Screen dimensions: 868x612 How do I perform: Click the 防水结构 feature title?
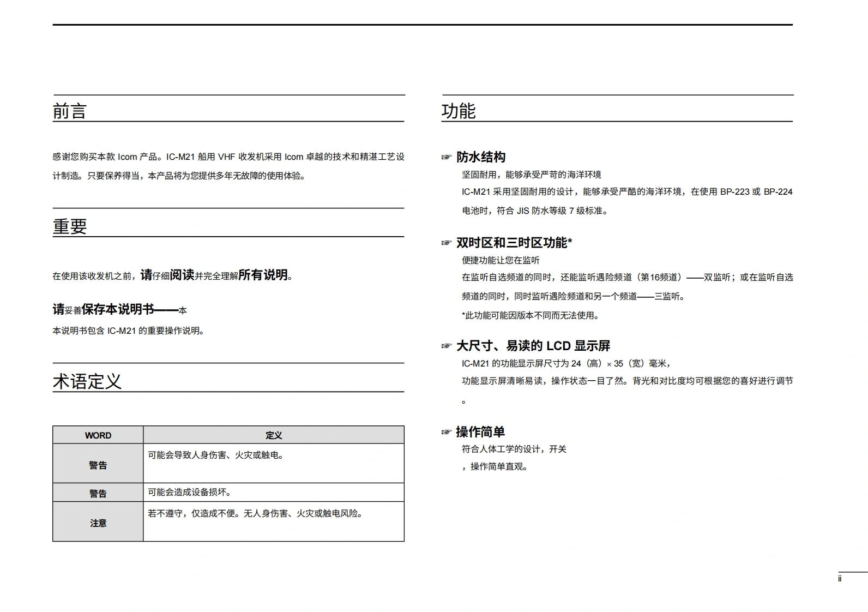(481, 157)
